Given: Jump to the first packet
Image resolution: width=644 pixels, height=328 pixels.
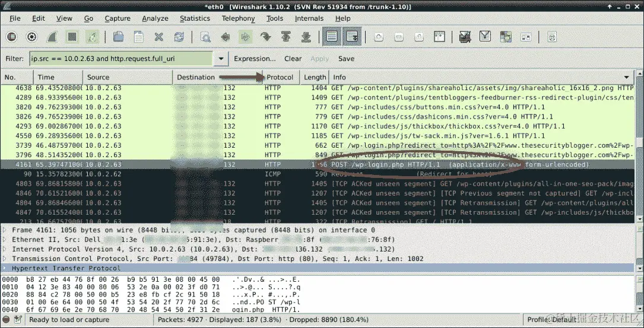Looking at the screenshot, I should click(286, 37).
